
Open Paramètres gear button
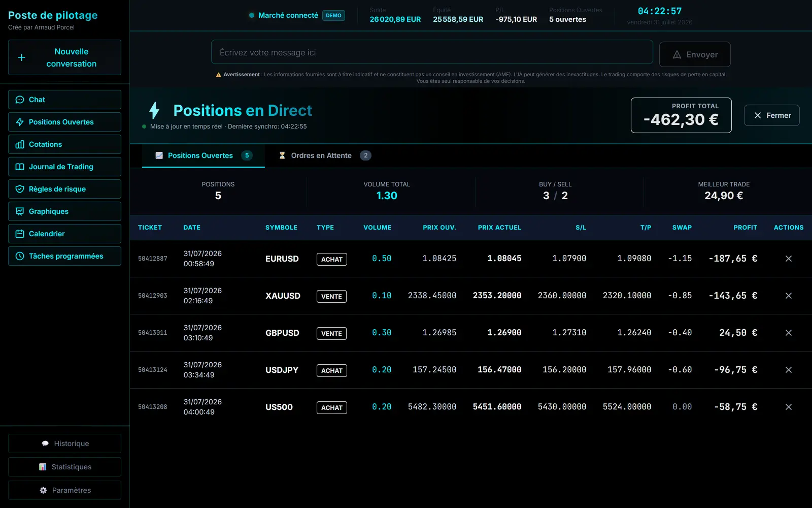click(x=64, y=490)
